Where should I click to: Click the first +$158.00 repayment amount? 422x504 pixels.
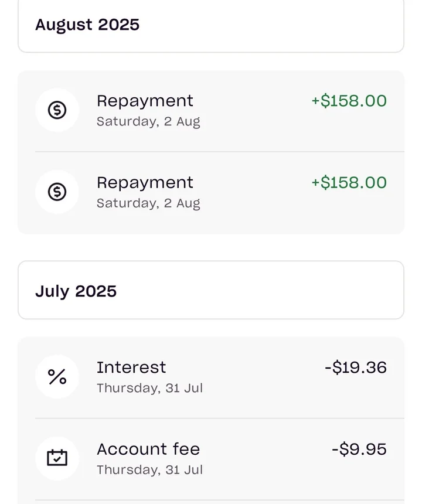coord(349,101)
